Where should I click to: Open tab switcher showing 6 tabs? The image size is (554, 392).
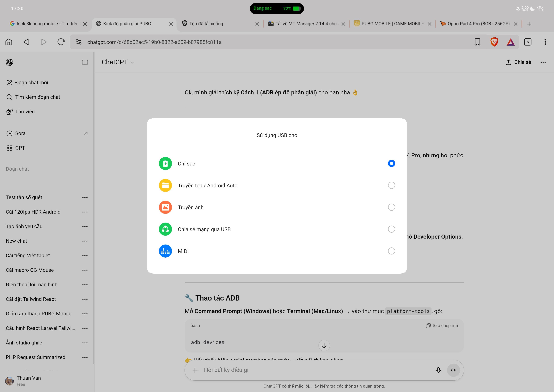click(x=528, y=42)
